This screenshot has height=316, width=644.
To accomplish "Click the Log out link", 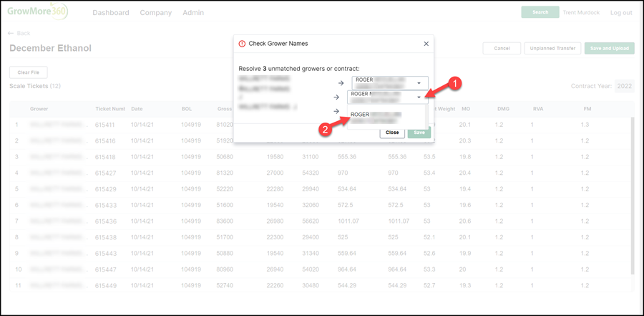I will point(621,13).
